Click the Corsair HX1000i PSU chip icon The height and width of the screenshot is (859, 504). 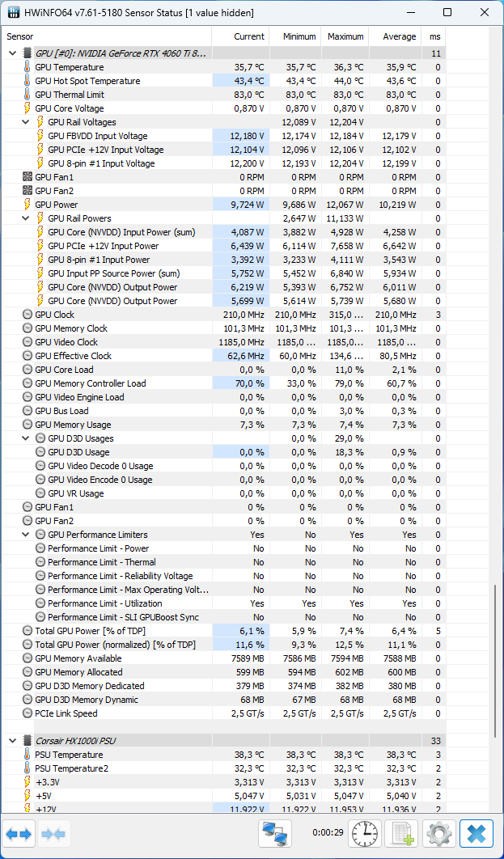[28, 741]
